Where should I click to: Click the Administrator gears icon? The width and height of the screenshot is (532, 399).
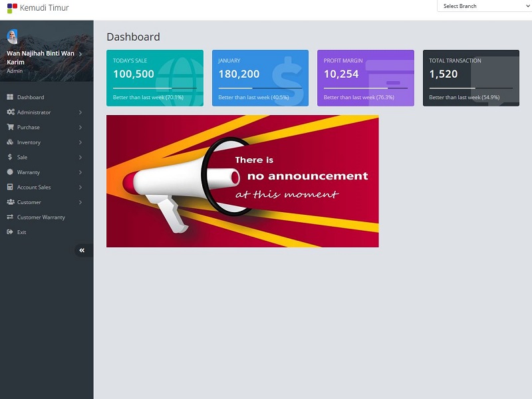click(x=10, y=112)
